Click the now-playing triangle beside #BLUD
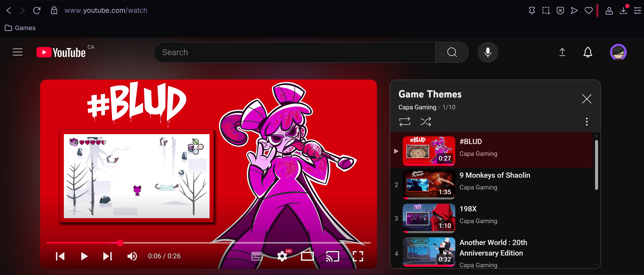 click(x=396, y=151)
